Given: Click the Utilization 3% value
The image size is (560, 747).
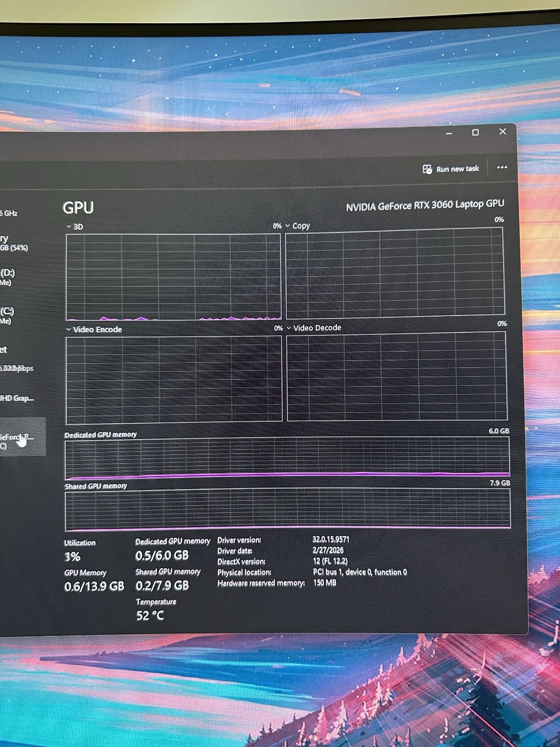Looking at the screenshot, I should click(72, 557).
